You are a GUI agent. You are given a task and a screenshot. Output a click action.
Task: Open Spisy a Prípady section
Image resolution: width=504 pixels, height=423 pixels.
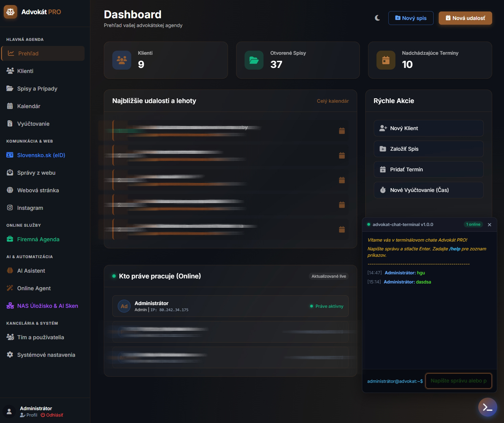[43, 89]
